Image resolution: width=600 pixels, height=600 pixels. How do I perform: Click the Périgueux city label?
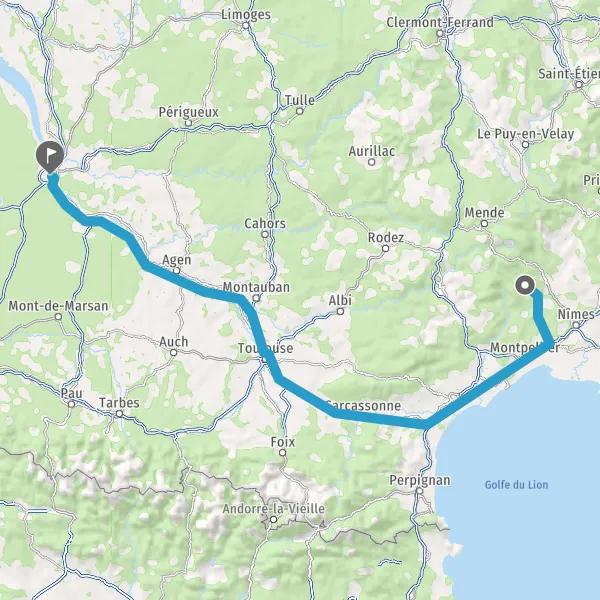pos(189,112)
